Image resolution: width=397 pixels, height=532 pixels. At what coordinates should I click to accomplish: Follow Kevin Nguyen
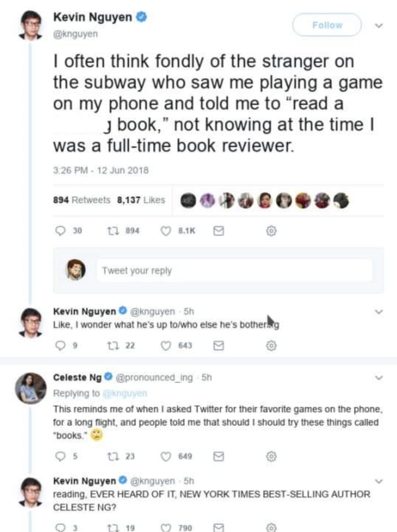327,25
